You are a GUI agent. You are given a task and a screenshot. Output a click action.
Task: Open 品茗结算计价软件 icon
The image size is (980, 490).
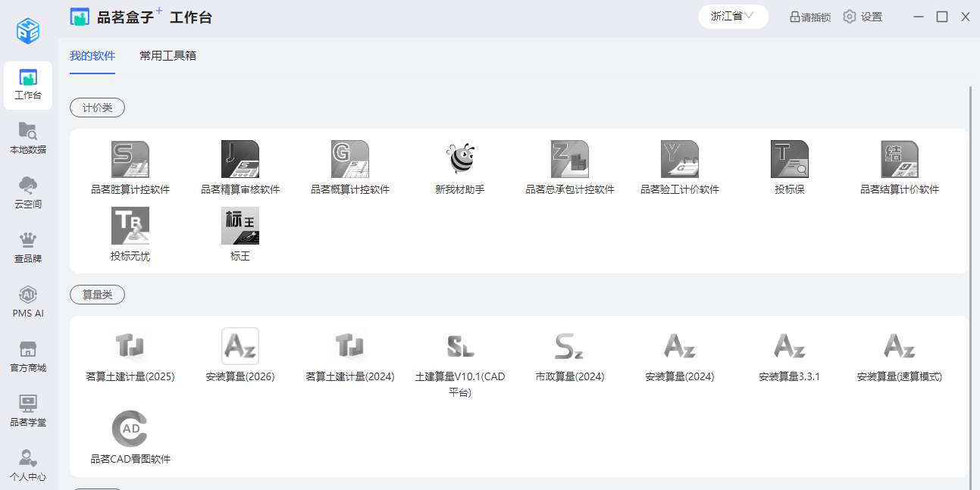(x=899, y=160)
